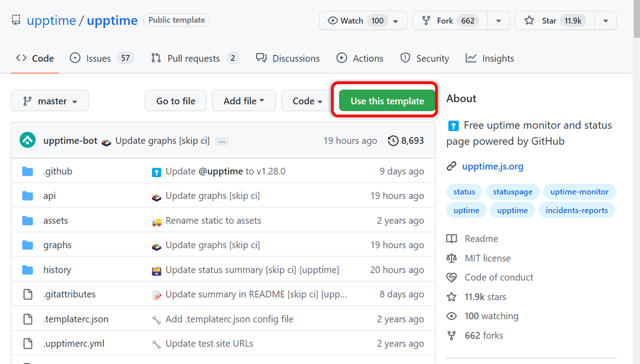The image size is (640, 364).
Task: Open the master branch selector dropdown
Action: tap(50, 101)
